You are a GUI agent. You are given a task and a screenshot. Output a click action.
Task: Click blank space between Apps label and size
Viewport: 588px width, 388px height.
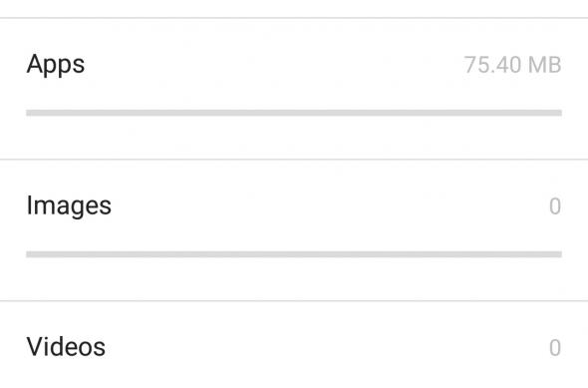tap(274, 65)
